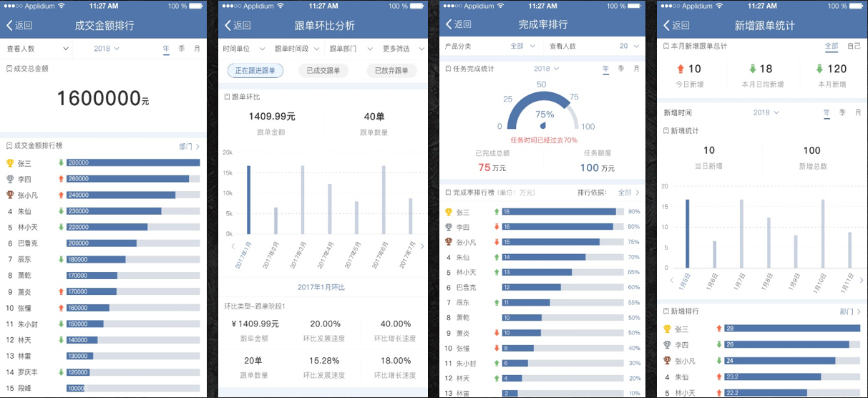Image resolution: width=868 pixels, height=398 pixels.
Task: Click the bookmark icon beside 成交总金额
Action: 9,69
